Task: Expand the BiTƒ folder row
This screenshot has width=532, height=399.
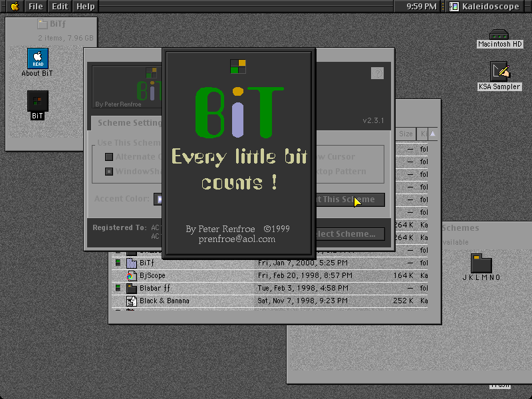Action: click(x=118, y=262)
